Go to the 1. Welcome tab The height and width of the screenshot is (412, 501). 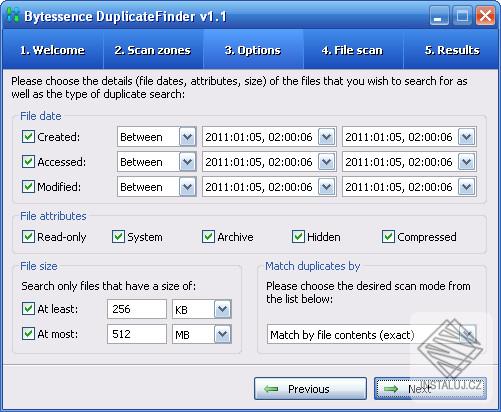53,50
